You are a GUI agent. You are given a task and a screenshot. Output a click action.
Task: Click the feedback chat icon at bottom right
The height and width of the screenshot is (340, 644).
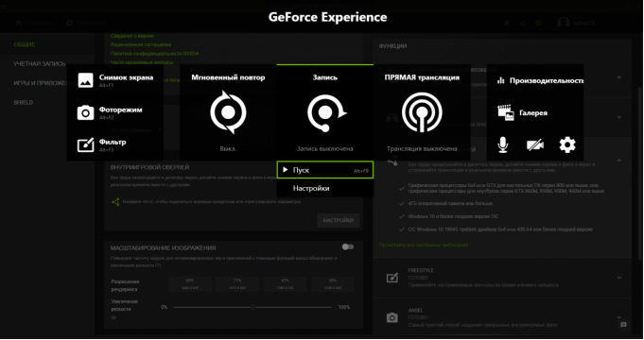tap(623, 325)
